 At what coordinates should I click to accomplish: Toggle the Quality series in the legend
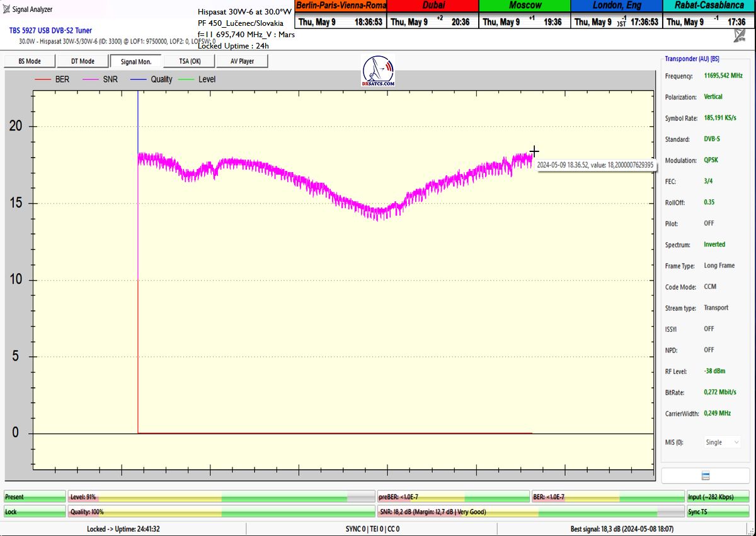pos(151,79)
